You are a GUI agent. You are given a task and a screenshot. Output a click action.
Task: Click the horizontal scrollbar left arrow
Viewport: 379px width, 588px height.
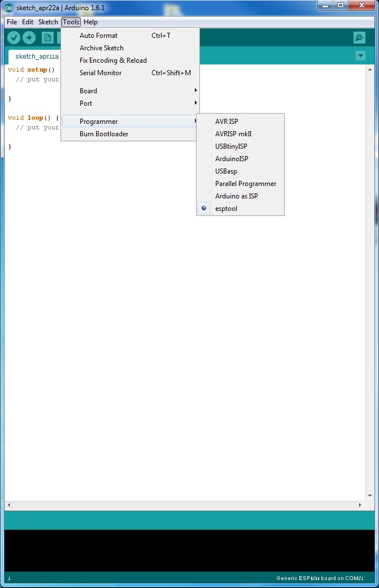(9, 505)
